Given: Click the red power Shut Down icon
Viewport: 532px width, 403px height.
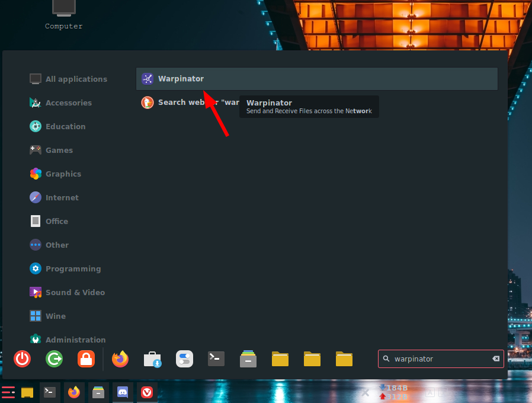Looking at the screenshot, I should [23, 359].
